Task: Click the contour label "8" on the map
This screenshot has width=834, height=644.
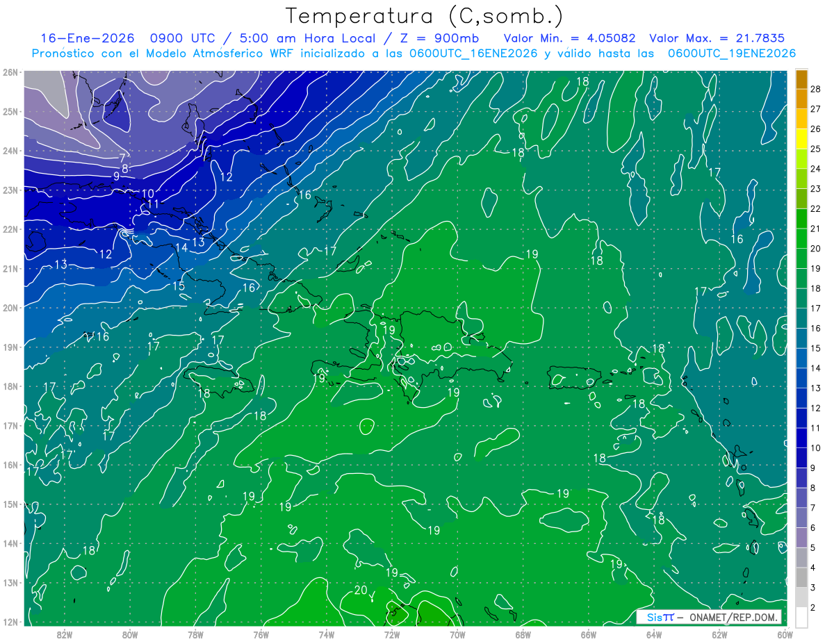Action: tap(125, 168)
